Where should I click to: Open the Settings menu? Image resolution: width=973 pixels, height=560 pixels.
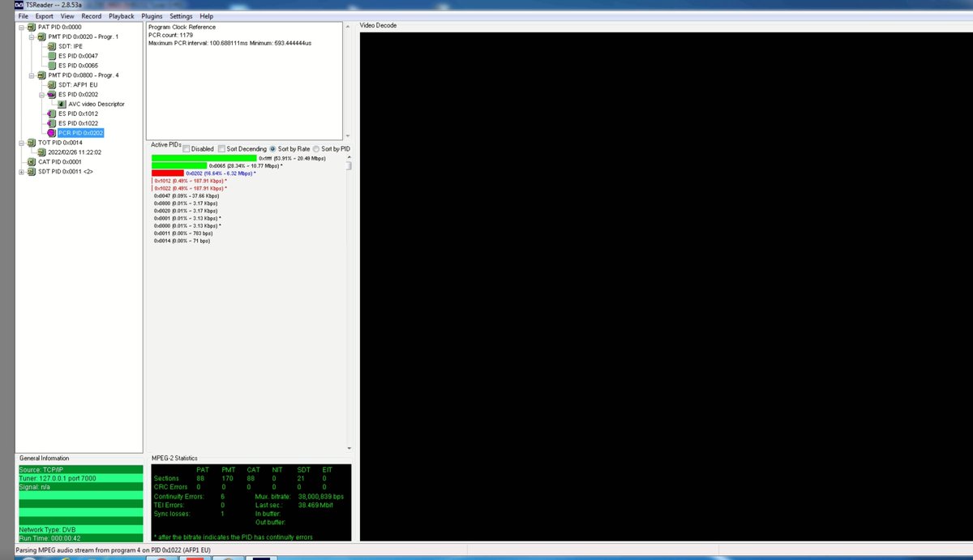(181, 16)
